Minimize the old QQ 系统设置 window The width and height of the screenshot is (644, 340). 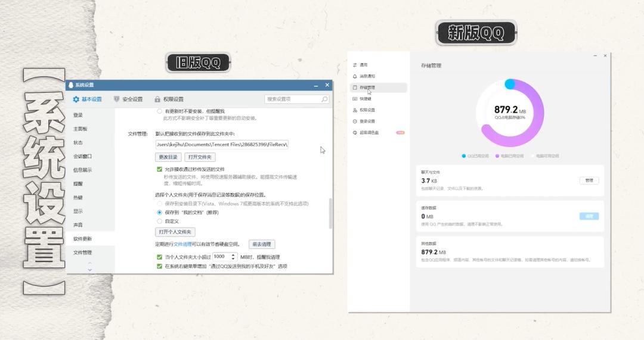coord(316,85)
